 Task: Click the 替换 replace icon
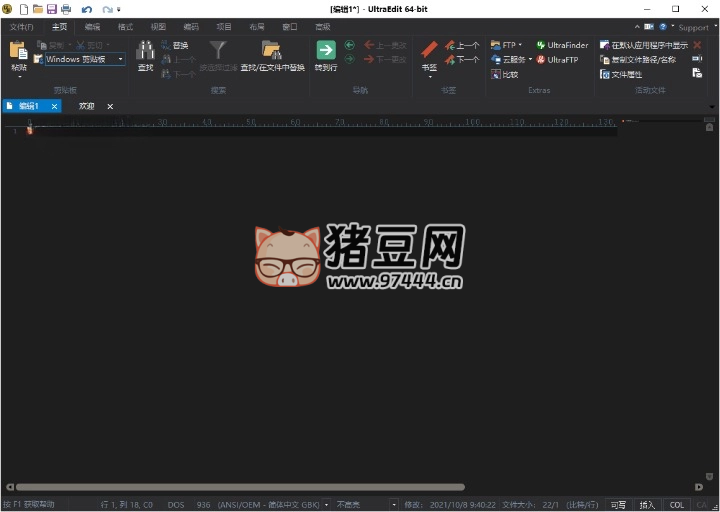coord(166,45)
